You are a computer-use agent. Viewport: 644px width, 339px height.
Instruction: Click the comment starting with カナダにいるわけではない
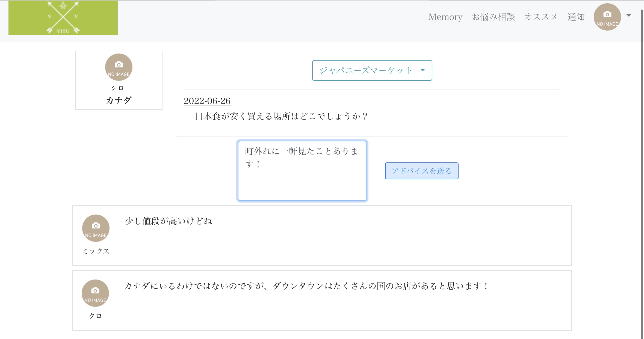point(306,286)
